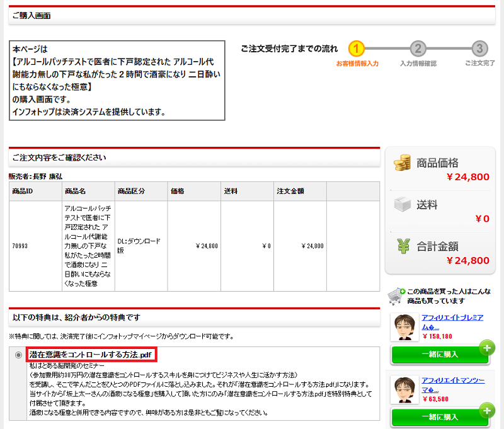This screenshot has height=429, width=504.
Task: Click step 3 circle ご注文完了
Action: click(479, 49)
